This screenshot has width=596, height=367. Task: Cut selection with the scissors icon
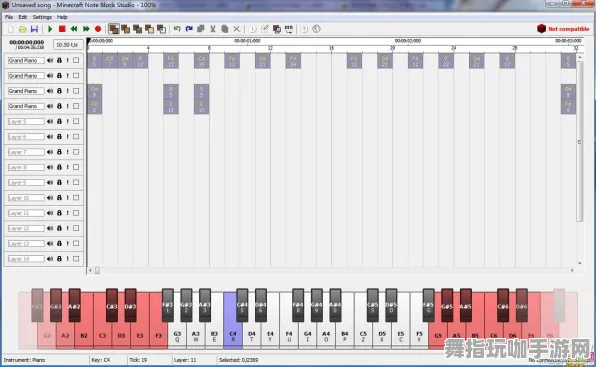[x=213, y=29]
